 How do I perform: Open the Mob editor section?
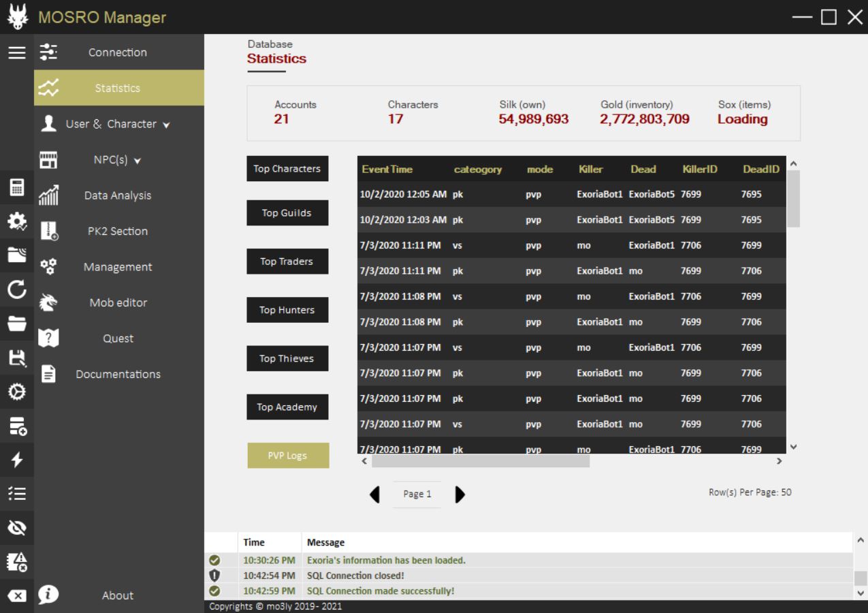(x=118, y=302)
